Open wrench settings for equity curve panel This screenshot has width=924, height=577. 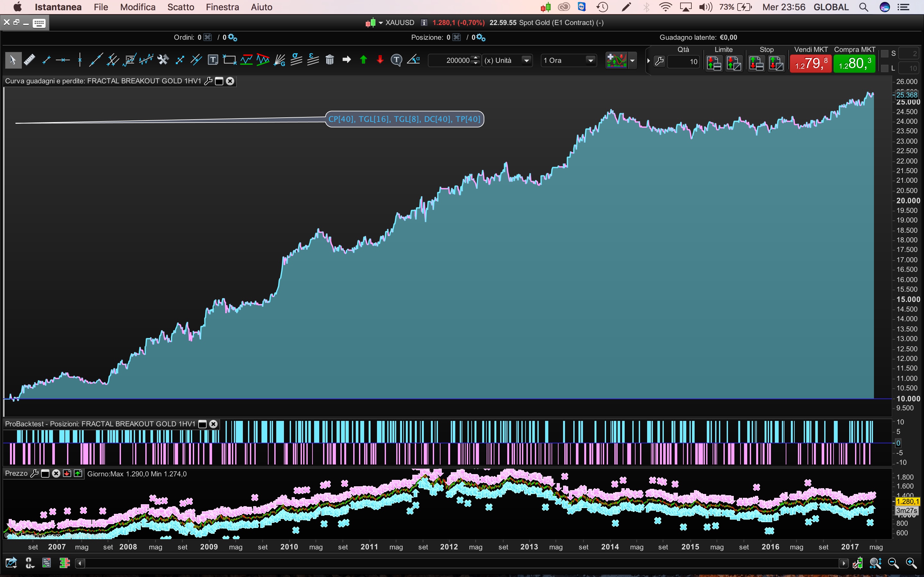[x=208, y=81]
